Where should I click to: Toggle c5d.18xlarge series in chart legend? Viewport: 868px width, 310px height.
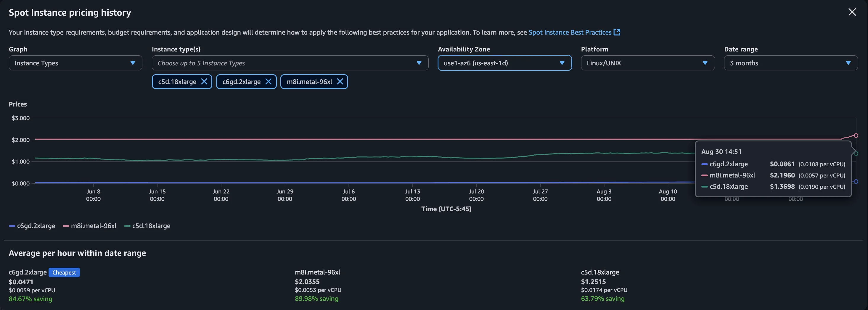(147, 226)
